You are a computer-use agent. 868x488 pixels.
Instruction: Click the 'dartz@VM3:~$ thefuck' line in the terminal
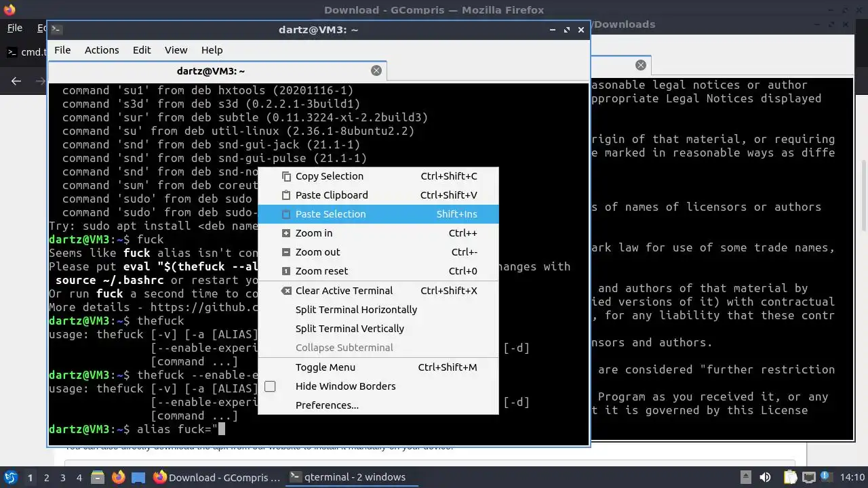coord(117,321)
